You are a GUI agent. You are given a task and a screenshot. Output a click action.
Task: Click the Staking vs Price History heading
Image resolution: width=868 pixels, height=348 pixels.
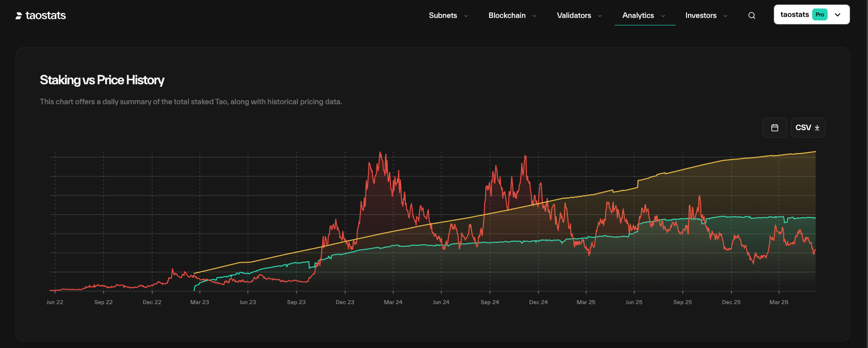pos(102,80)
